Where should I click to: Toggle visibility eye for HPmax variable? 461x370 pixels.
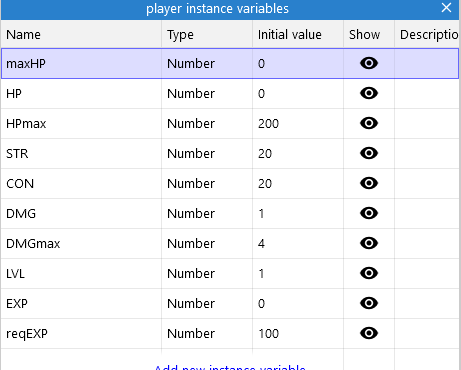[369, 123]
